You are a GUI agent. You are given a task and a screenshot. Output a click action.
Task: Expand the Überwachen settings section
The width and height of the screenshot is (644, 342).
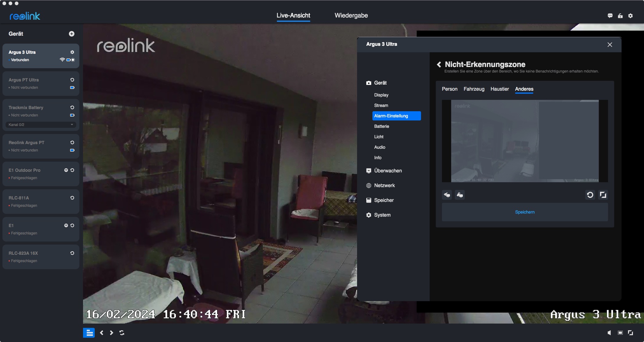pos(388,171)
